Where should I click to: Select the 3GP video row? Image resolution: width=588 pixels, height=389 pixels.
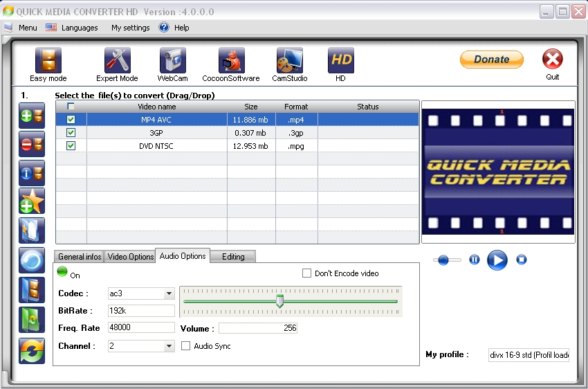pyautogui.click(x=237, y=133)
